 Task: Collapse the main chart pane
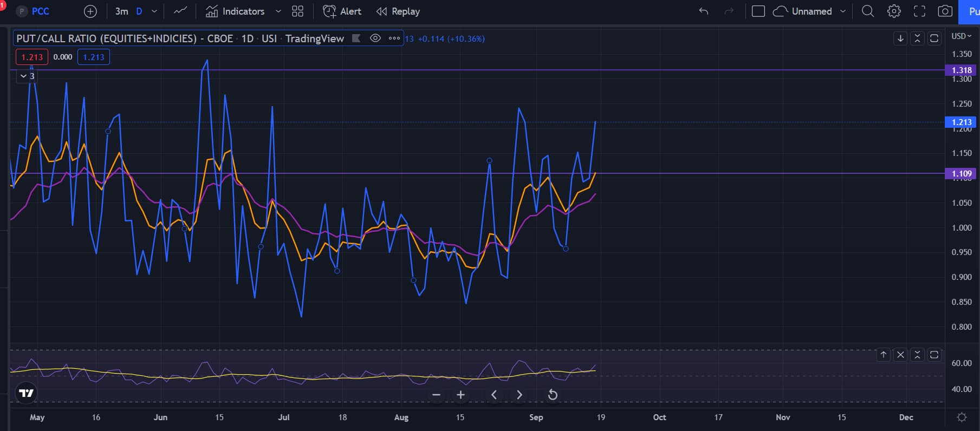[917, 38]
